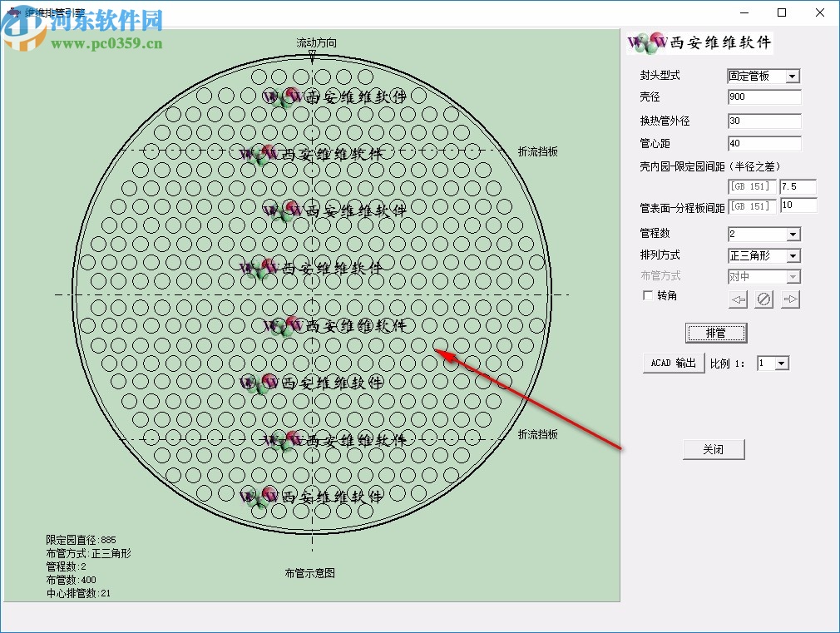Click the 关闭 button
This screenshot has width=840, height=633.
pos(714,448)
